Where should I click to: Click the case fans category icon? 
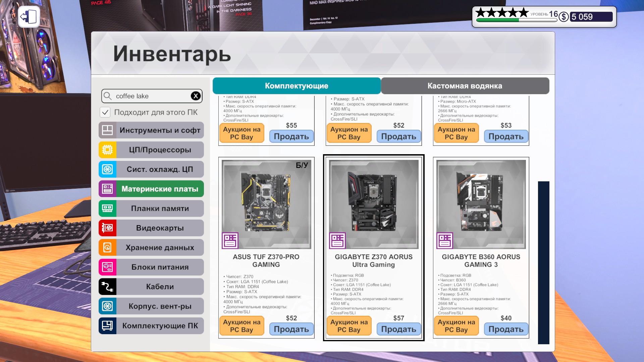coord(107,306)
